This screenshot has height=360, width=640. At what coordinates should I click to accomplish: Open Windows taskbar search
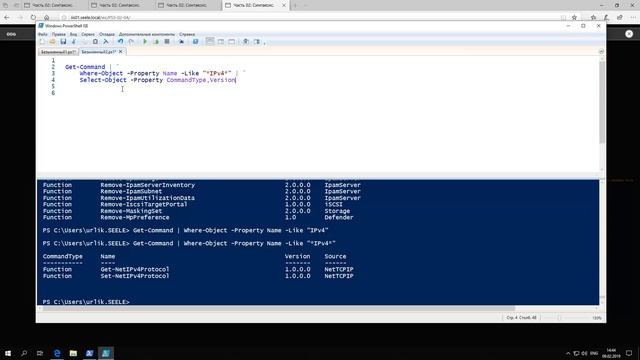click(x=24, y=353)
